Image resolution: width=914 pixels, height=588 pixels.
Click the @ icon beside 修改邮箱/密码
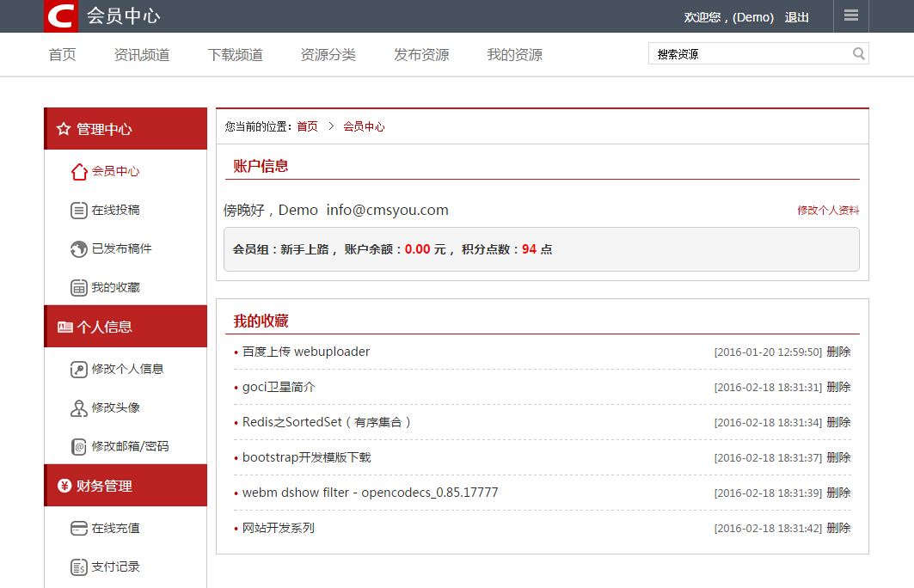tap(79, 447)
